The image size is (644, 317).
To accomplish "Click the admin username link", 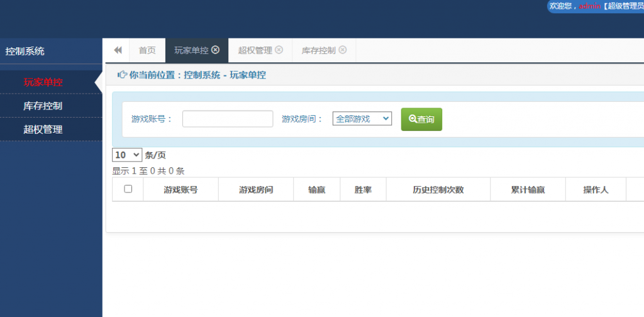I will tap(590, 6).
